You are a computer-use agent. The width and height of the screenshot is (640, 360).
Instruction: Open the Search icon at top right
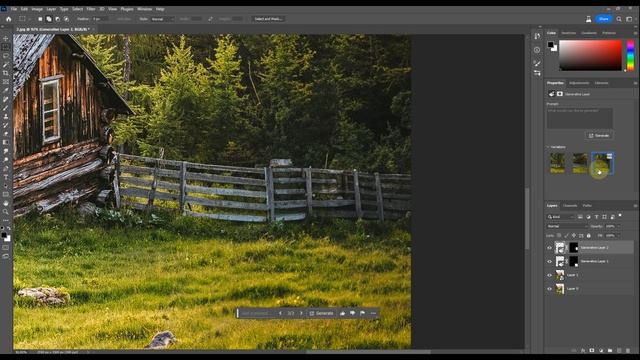pyautogui.click(x=619, y=19)
